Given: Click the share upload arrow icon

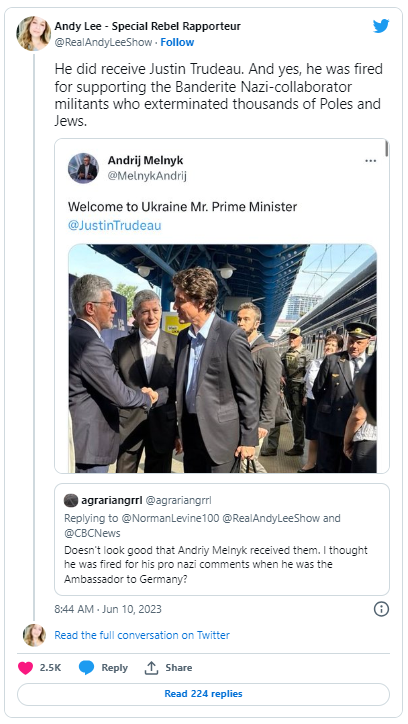Looking at the screenshot, I should 151,668.
